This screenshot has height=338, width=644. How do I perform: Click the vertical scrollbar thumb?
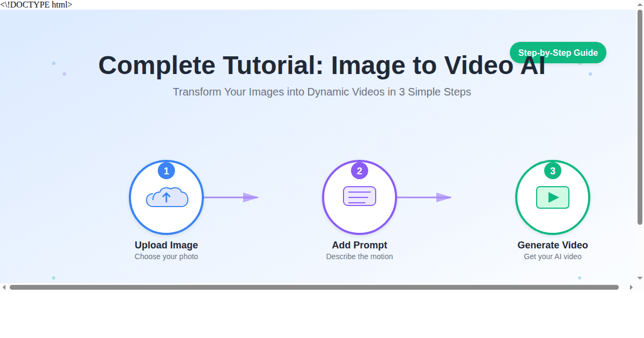pos(640,117)
